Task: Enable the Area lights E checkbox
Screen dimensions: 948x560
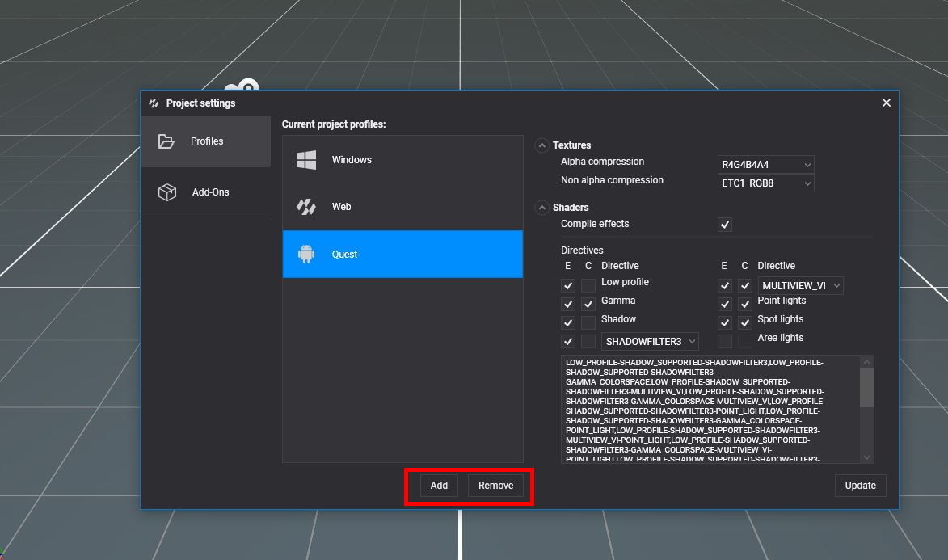Action: click(725, 341)
